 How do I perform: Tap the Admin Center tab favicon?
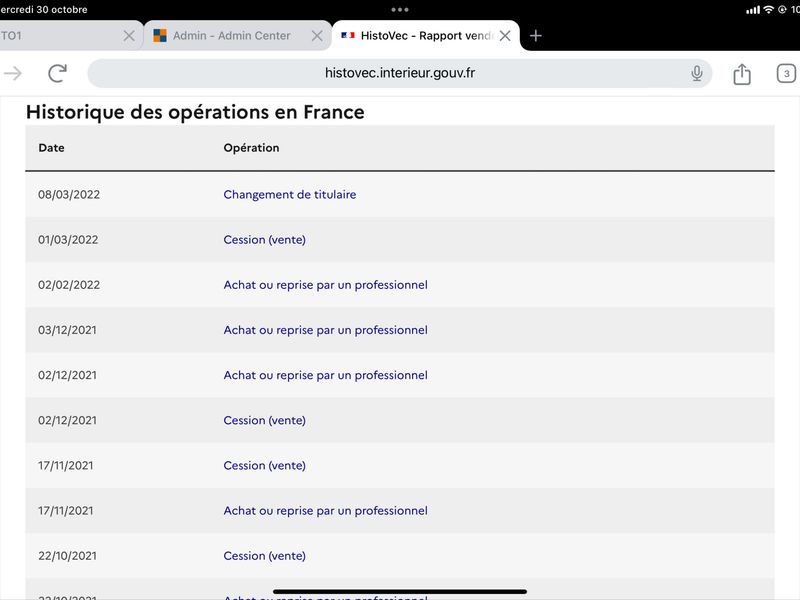[x=160, y=36]
